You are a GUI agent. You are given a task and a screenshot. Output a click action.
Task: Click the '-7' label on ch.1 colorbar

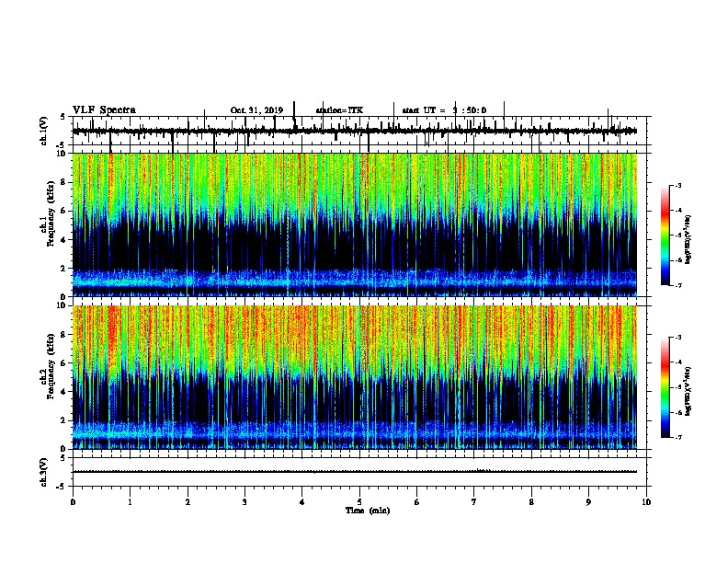tap(678, 285)
